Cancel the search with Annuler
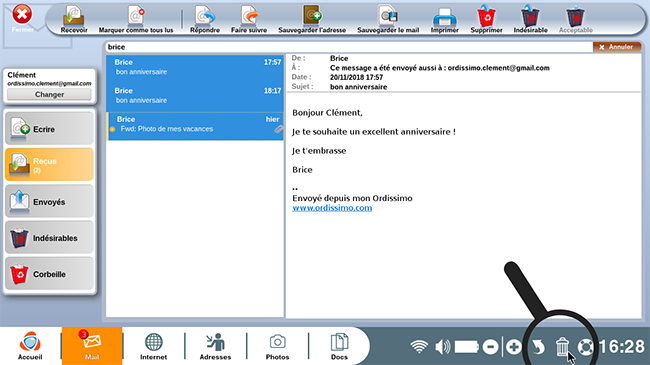The height and width of the screenshot is (365, 650). pos(616,47)
